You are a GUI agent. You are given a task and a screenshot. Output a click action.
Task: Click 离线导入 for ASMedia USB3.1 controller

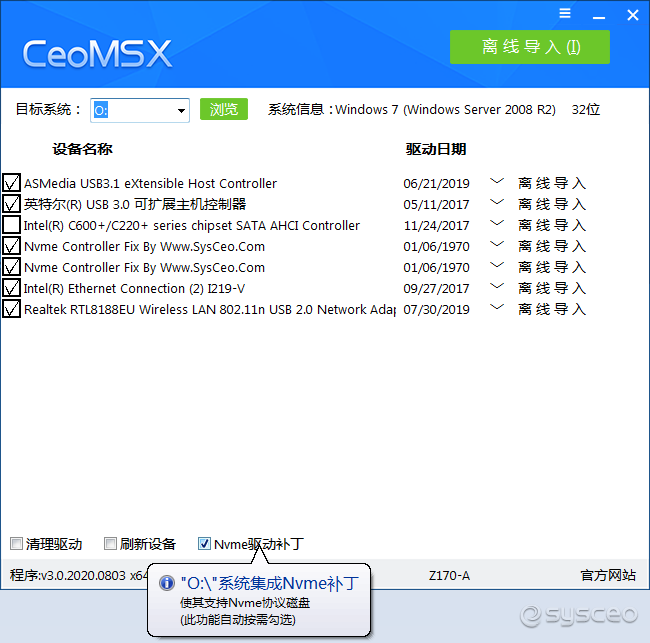(552, 183)
